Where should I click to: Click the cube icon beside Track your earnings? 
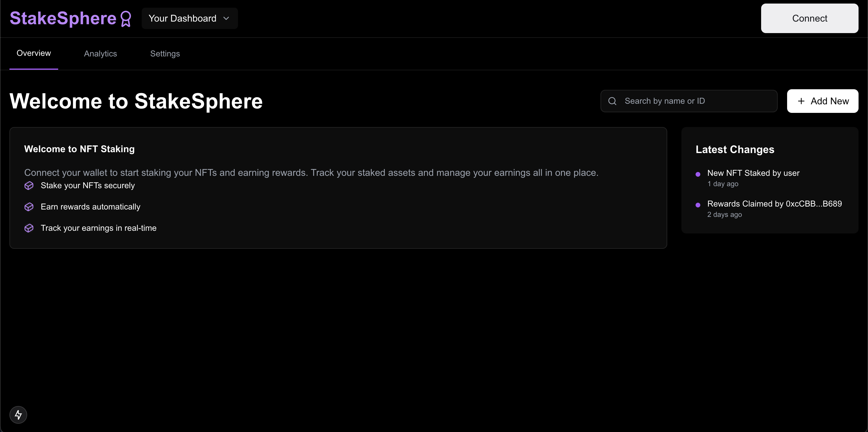pos(29,228)
